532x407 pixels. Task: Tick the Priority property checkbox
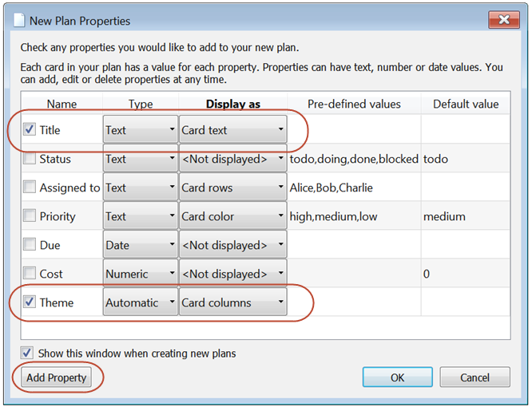pyautogui.click(x=30, y=216)
